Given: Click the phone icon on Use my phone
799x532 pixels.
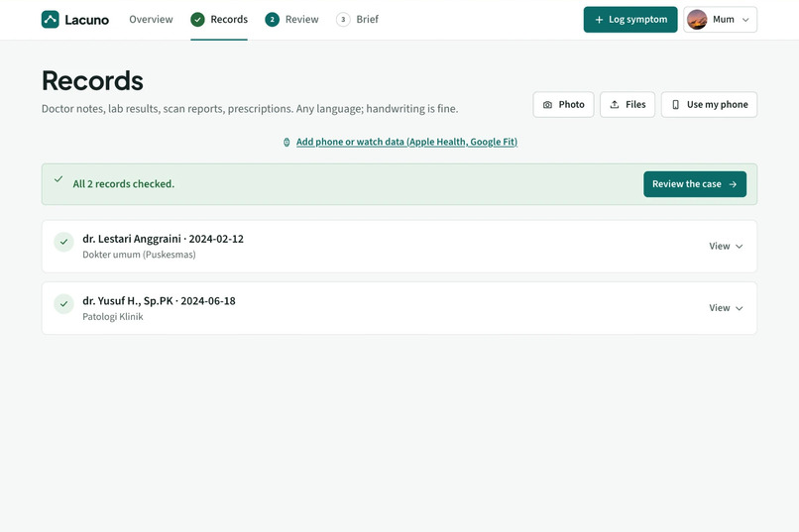Looking at the screenshot, I should [676, 105].
